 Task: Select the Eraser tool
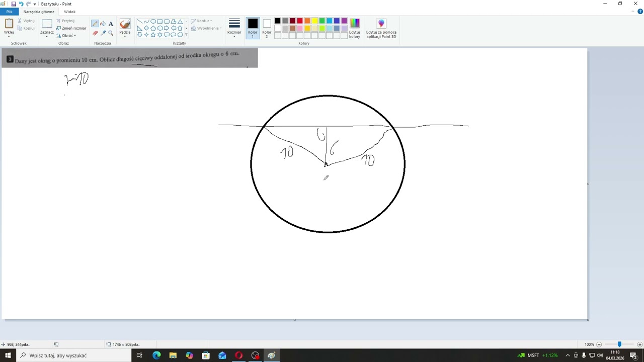[x=95, y=33]
